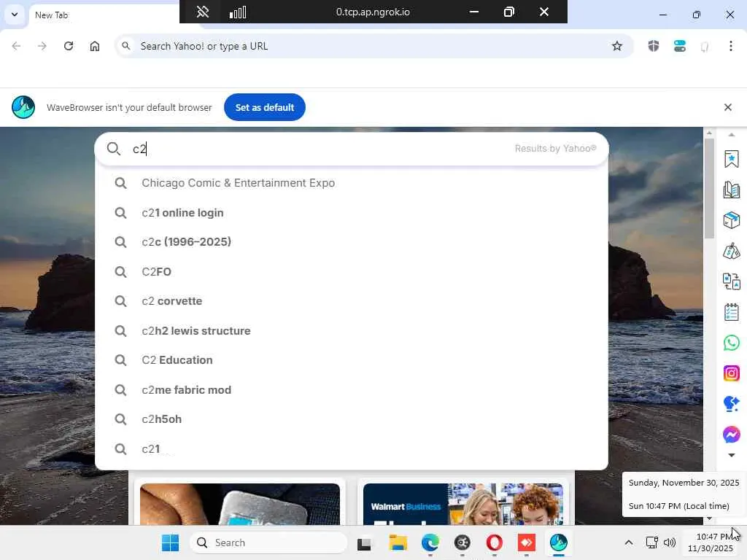This screenshot has height=560, width=747.
Task: Choose the c2me fabric mod suggestion
Action: (x=352, y=390)
